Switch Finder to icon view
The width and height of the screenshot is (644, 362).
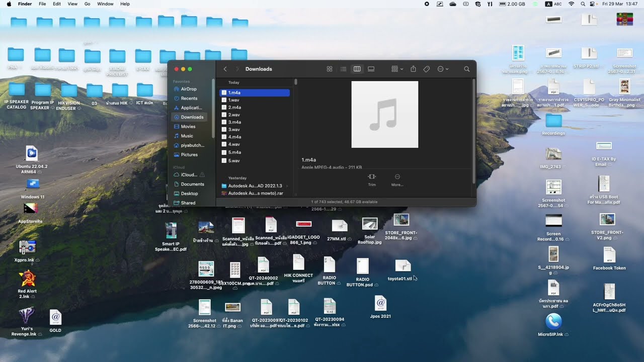click(330, 69)
